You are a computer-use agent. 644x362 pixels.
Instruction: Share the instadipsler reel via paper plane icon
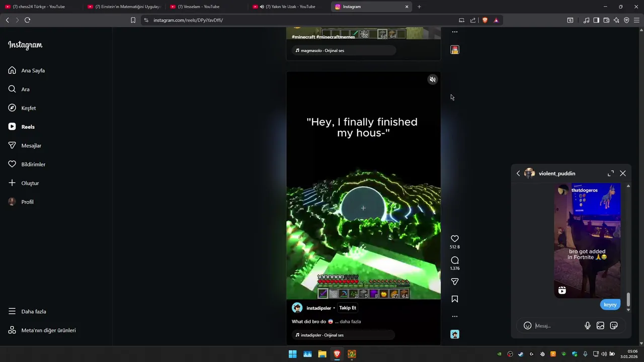click(x=455, y=282)
